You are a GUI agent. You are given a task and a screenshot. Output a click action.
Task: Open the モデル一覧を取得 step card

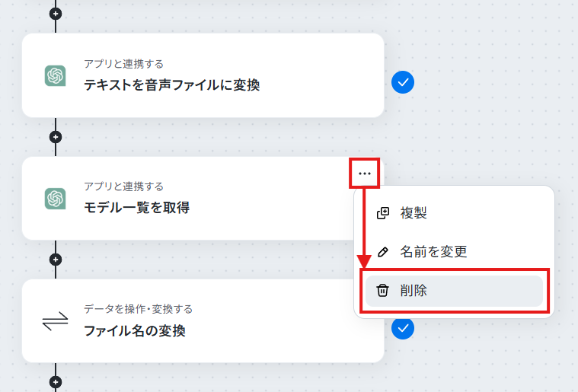pyautogui.click(x=186, y=199)
